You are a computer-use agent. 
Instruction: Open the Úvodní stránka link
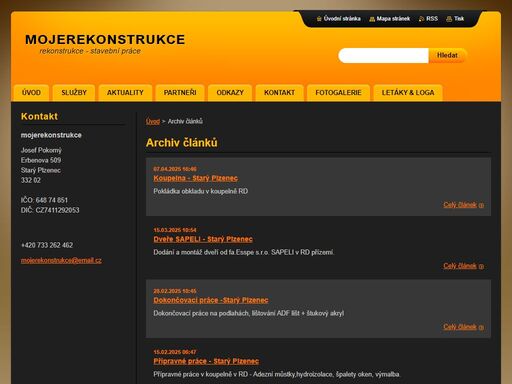(x=342, y=19)
